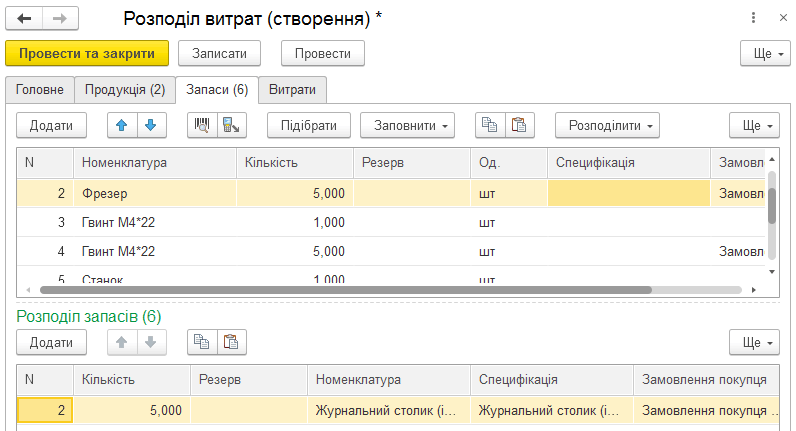796x431 pixels.
Task: Open Ще menu in Розподіл запасів section
Action: click(754, 343)
